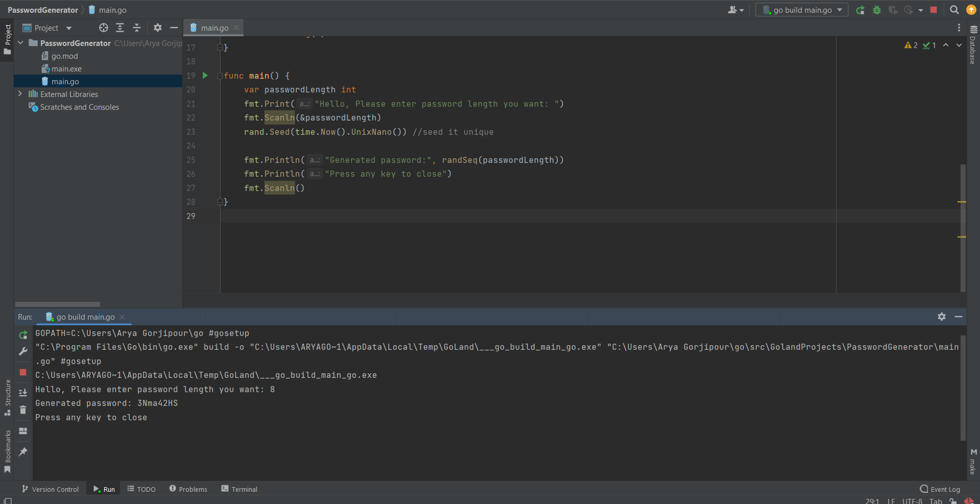This screenshot has width=980, height=504.
Task: Toggle scroll to end in Run panel
Action: coord(23,393)
